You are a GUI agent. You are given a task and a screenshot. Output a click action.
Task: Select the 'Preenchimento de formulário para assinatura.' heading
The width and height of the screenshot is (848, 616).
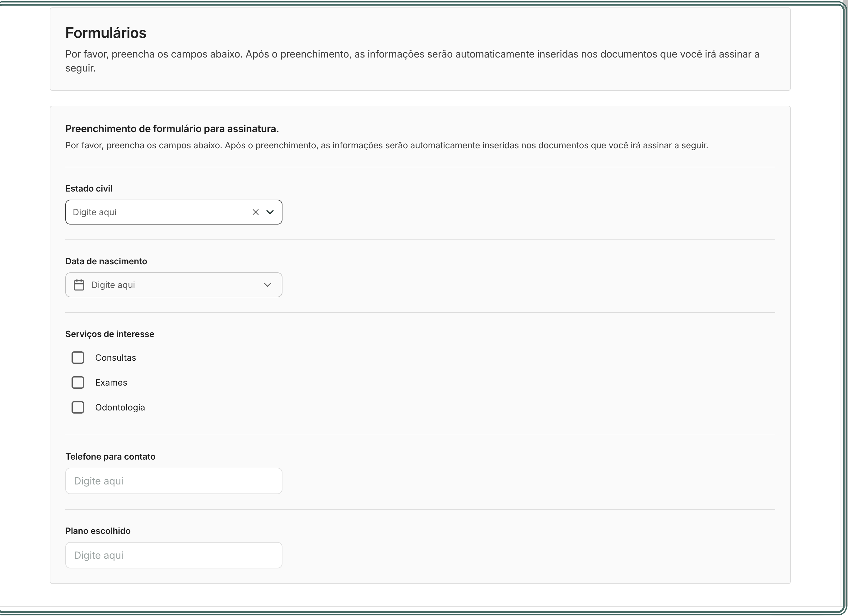tap(172, 129)
